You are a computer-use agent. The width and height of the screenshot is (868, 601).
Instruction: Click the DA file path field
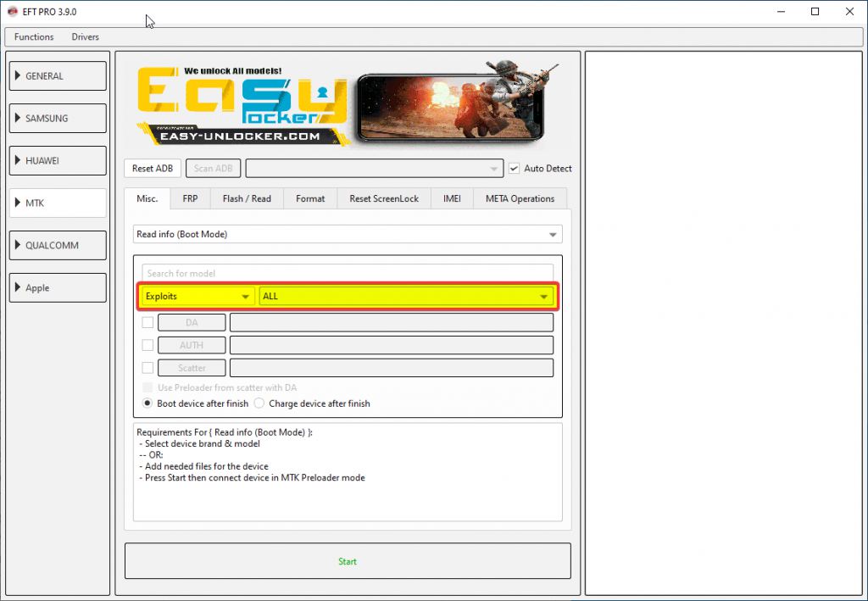pyautogui.click(x=392, y=322)
